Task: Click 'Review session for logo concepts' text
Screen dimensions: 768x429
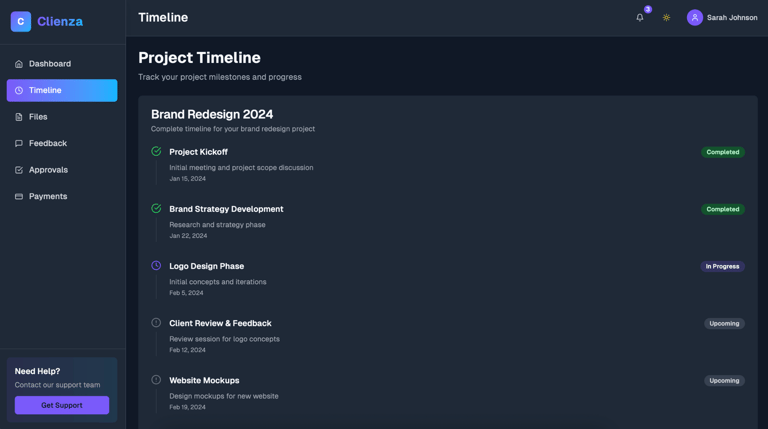Action: tap(224, 339)
